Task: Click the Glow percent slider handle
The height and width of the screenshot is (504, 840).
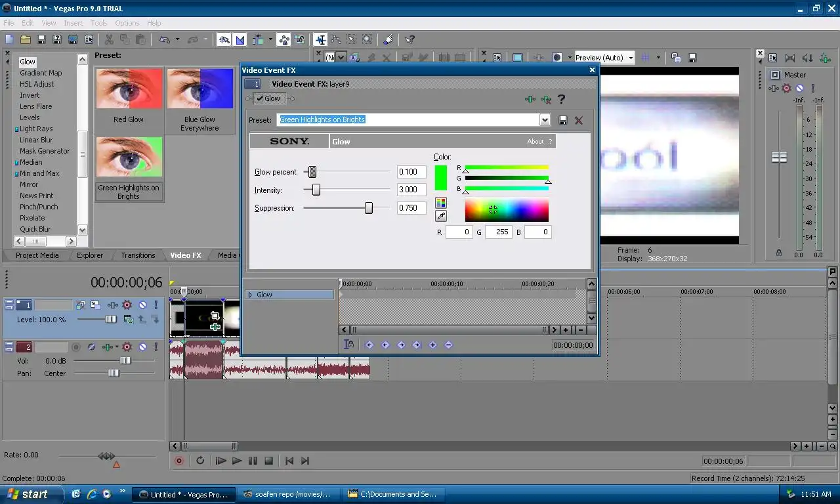Action: pos(312,172)
